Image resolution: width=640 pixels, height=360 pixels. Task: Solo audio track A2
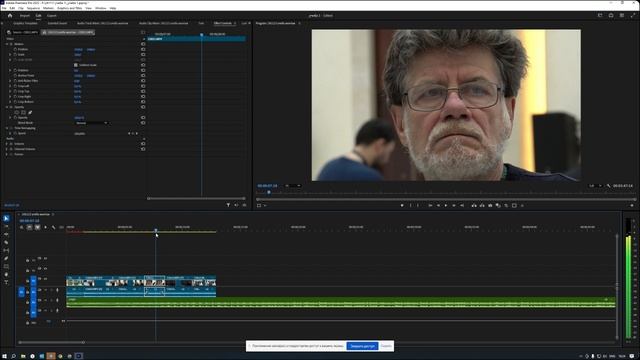pos(51,300)
